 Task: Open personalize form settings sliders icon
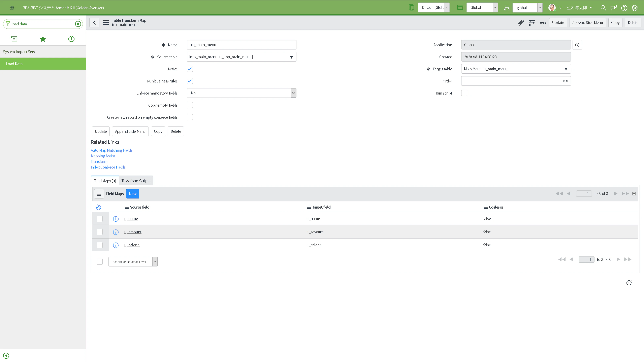(x=532, y=23)
